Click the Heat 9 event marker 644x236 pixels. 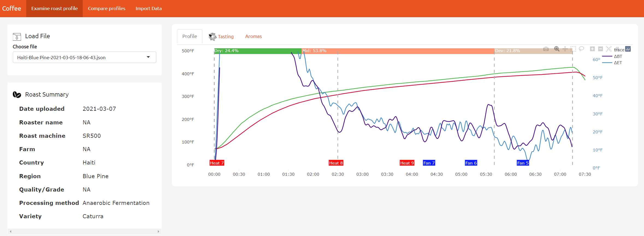(407, 163)
